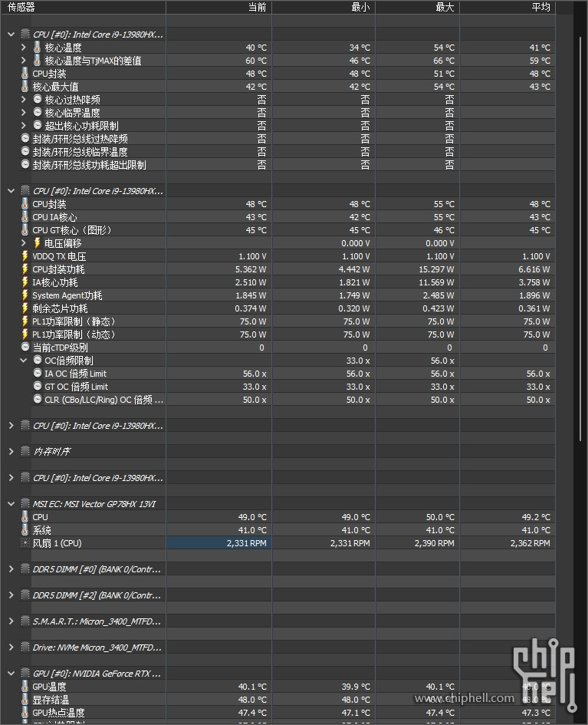Click lightning icon of PL1功率限制（静态）
The width and height of the screenshot is (588, 725).
pyautogui.click(x=25, y=321)
